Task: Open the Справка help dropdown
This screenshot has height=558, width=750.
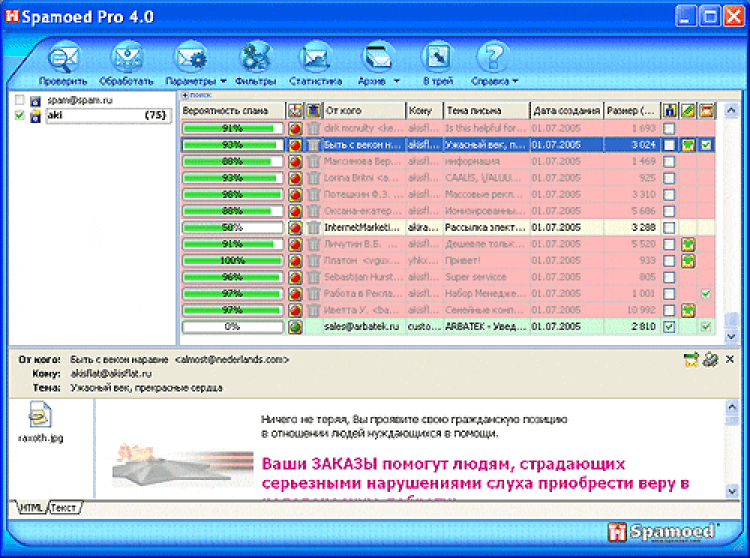Action: pos(515,81)
